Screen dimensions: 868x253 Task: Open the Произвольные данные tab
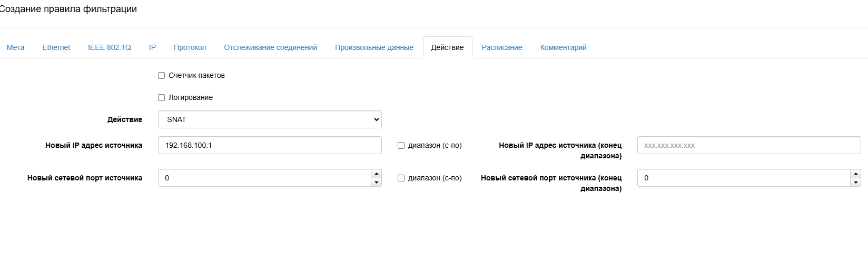point(374,47)
